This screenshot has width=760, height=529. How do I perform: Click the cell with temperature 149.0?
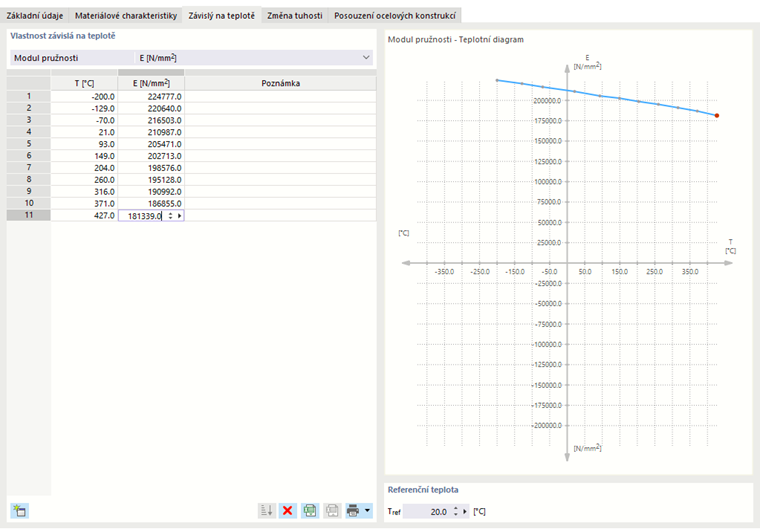tap(84, 156)
